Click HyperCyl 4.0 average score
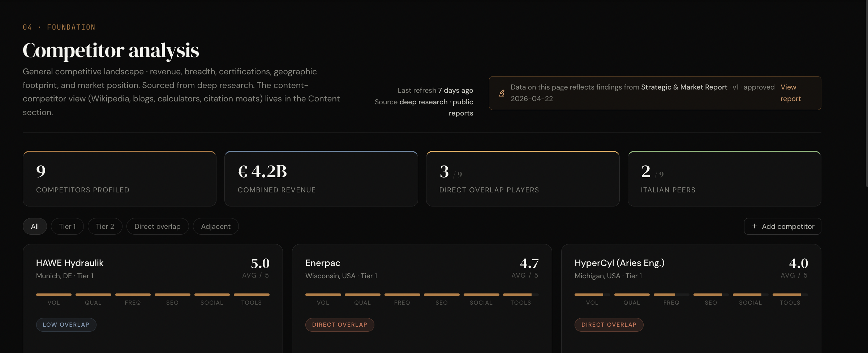Screen dimensions: 868x353 click(x=799, y=263)
